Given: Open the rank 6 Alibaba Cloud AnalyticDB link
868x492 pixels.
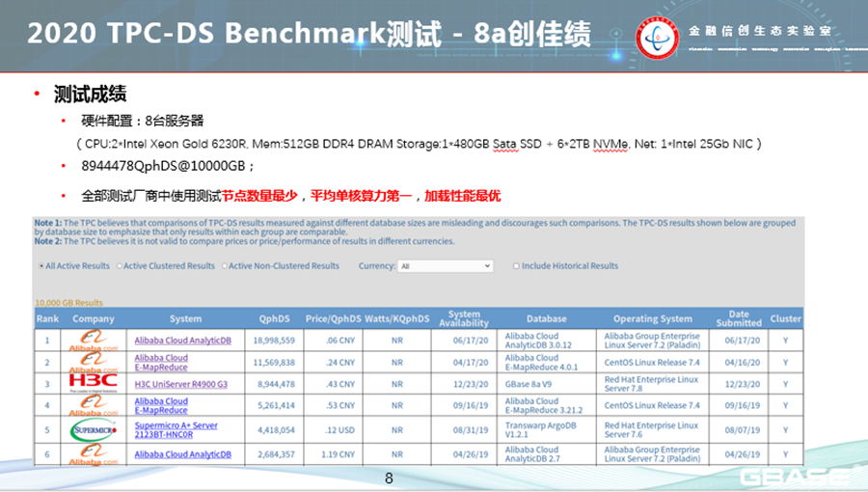Looking at the screenshot, I should (182, 454).
